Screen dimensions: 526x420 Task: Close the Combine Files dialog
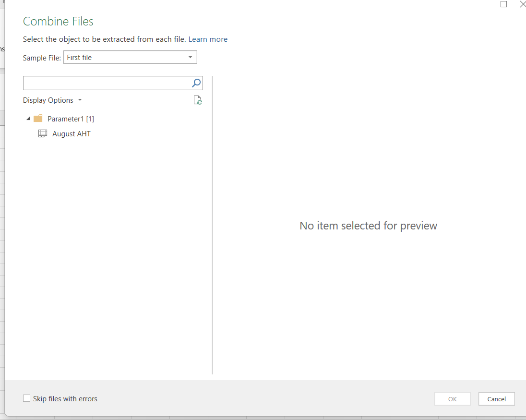click(522, 4)
